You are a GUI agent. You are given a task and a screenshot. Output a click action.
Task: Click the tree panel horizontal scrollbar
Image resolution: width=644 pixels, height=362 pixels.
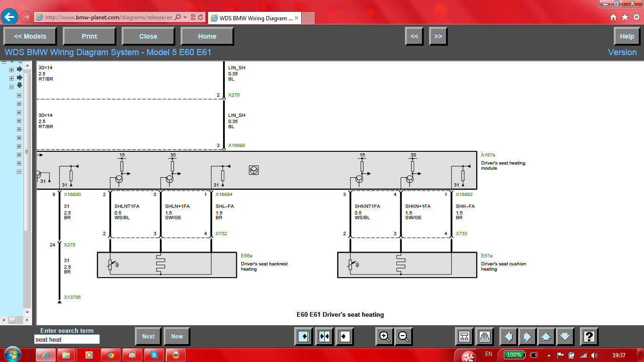[x=12, y=320]
